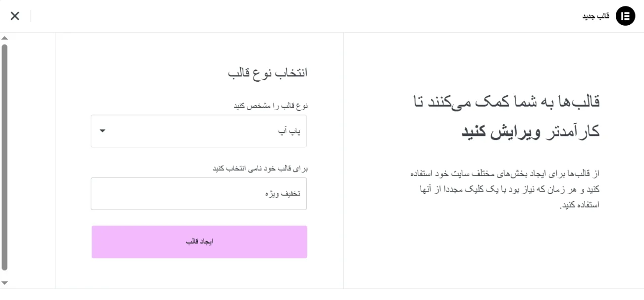Open the template type selector
644x300 pixels.
pos(198,130)
